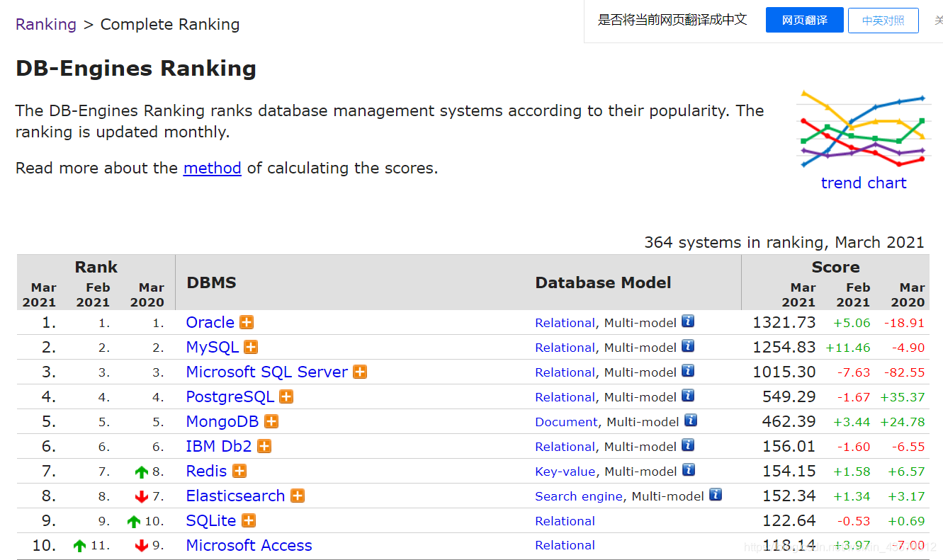
Task: Click the green up arrow in Redis row
Action: tap(142, 472)
